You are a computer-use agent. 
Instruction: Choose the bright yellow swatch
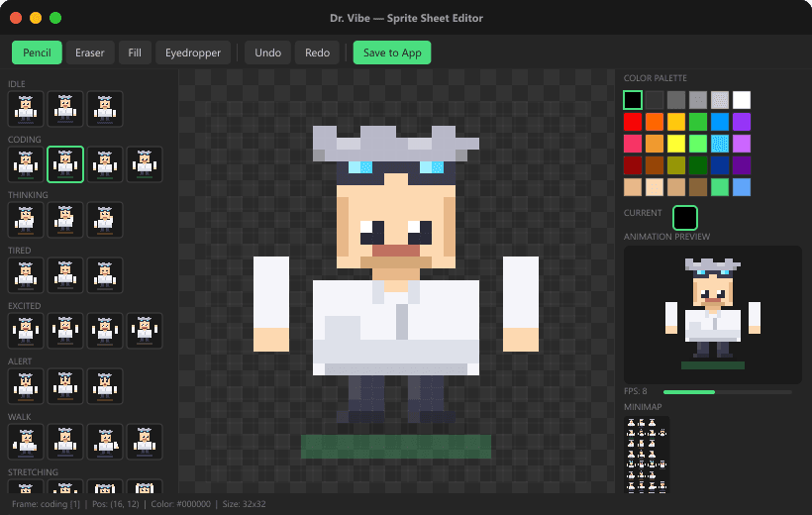(676, 144)
